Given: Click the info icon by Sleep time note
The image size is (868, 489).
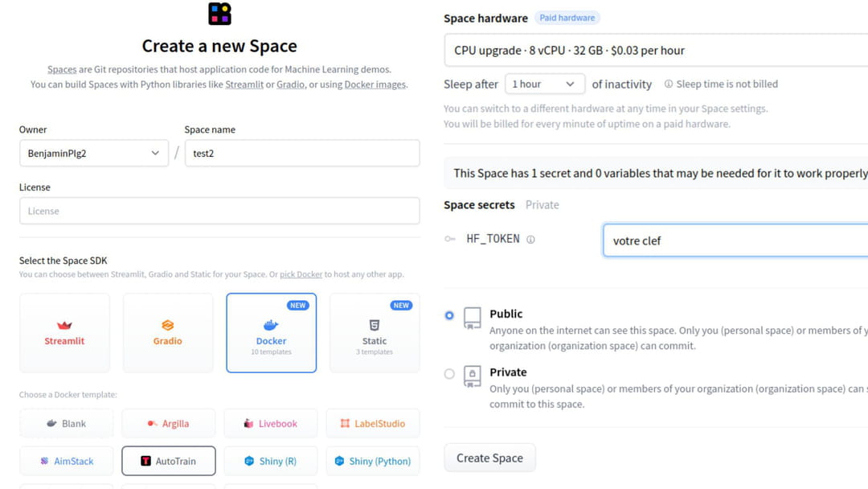Looking at the screenshot, I should [669, 84].
